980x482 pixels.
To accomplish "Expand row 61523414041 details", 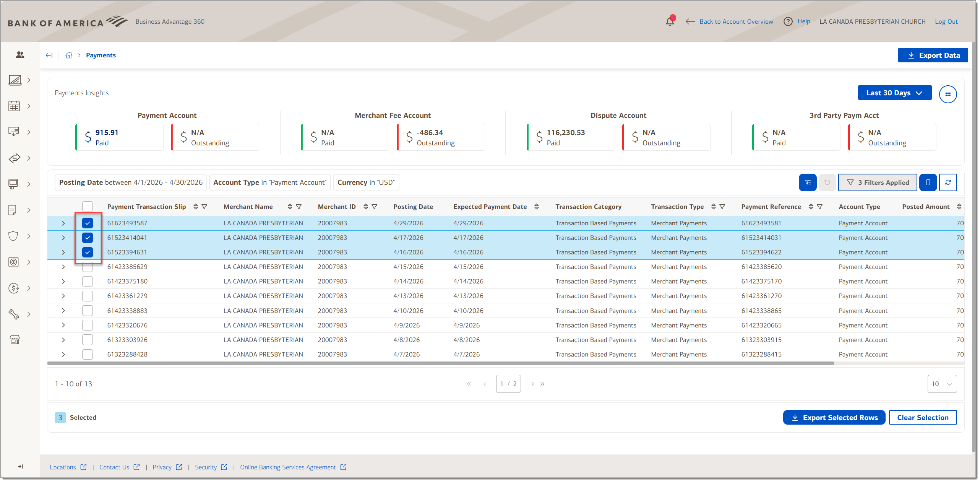I will tap(63, 238).
